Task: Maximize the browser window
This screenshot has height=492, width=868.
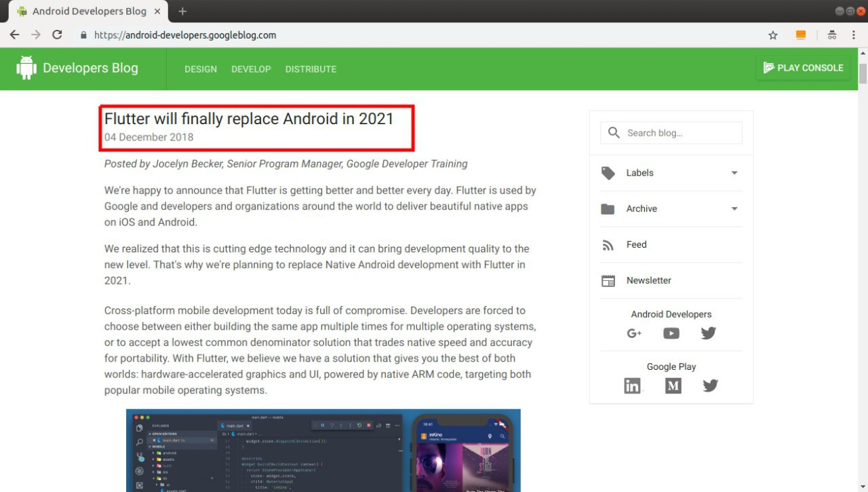Action: pos(850,12)
